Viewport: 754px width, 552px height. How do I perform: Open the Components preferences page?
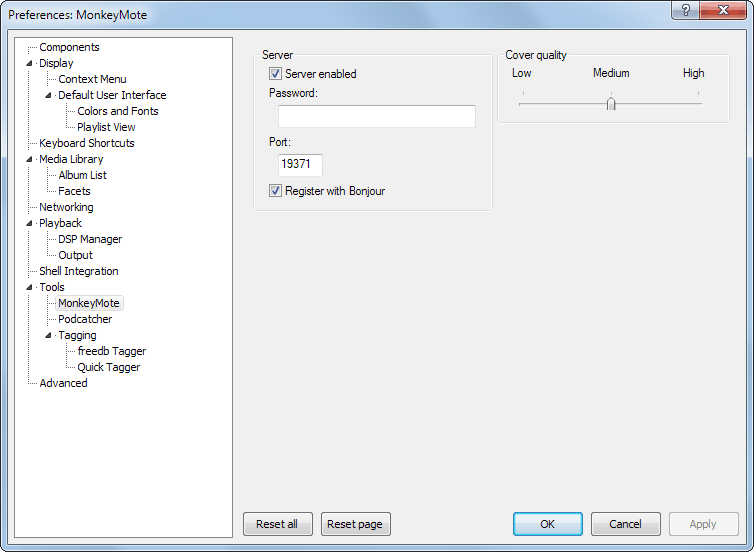[69, 47]
